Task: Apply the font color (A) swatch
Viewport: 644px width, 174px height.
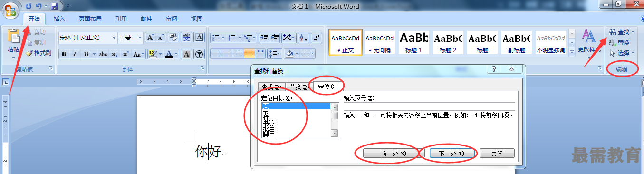Action: [x=168, y=54]
